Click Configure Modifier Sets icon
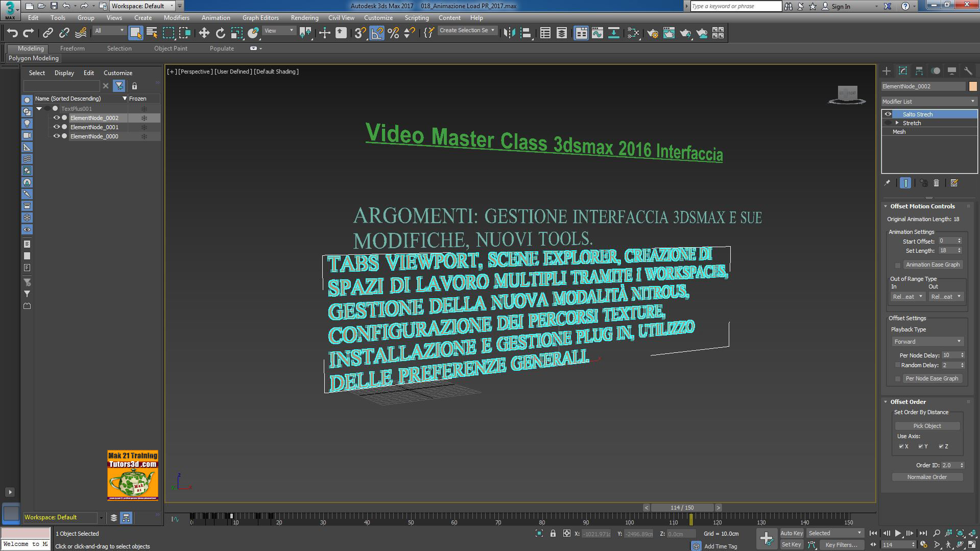 954,183
